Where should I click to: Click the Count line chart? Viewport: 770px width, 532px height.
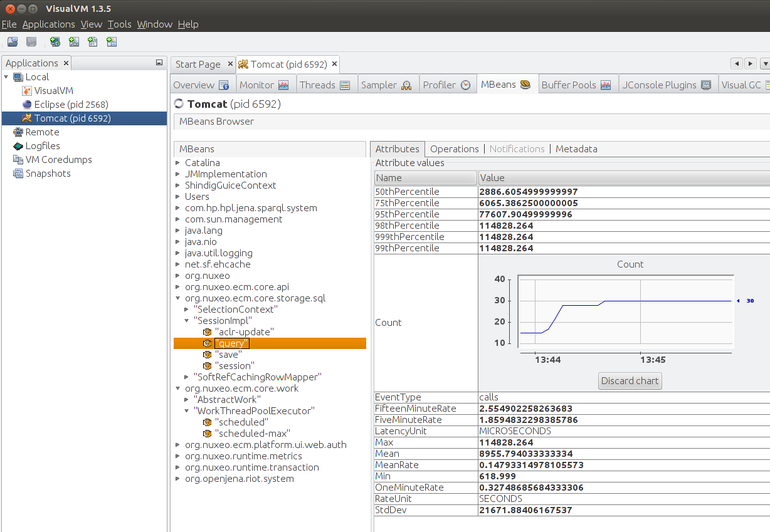626,313
